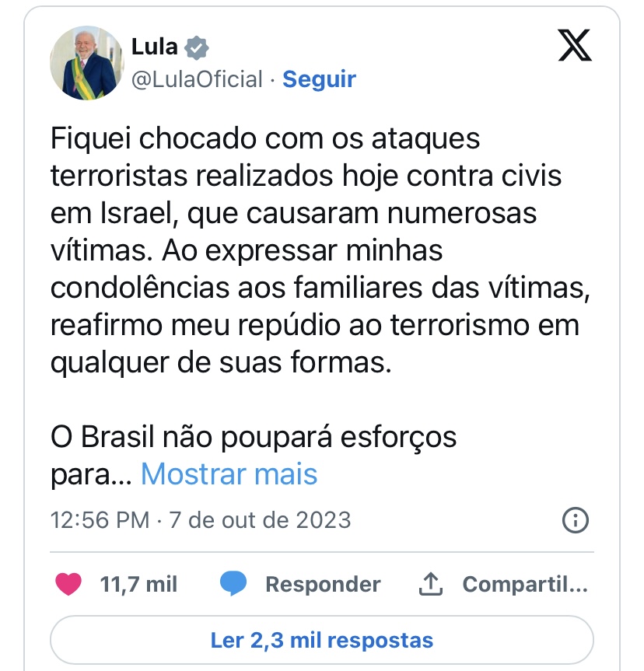
Task: Like the tweet with the heart icon
Action: pyautogui.click(x=68, y=584)
